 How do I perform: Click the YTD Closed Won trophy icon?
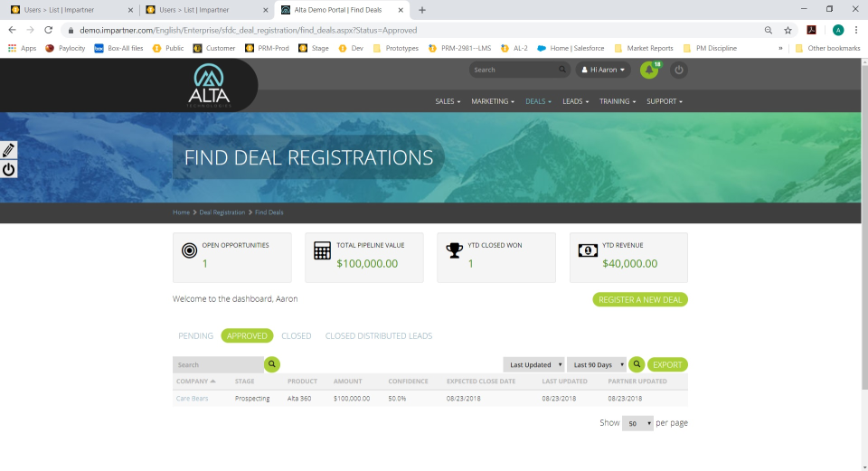(x=455, y=250)
